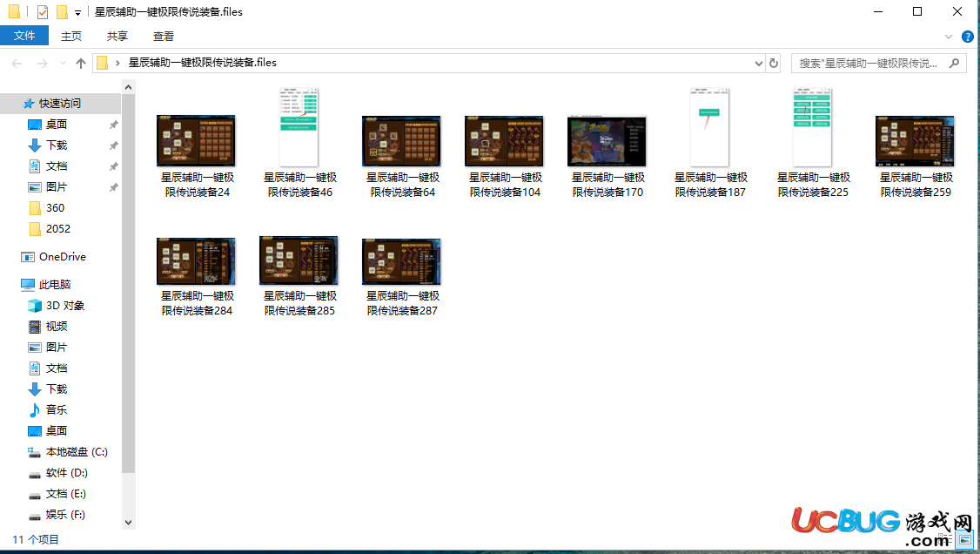Open pinned 图片 under quick access

click(x=57, y=187)
